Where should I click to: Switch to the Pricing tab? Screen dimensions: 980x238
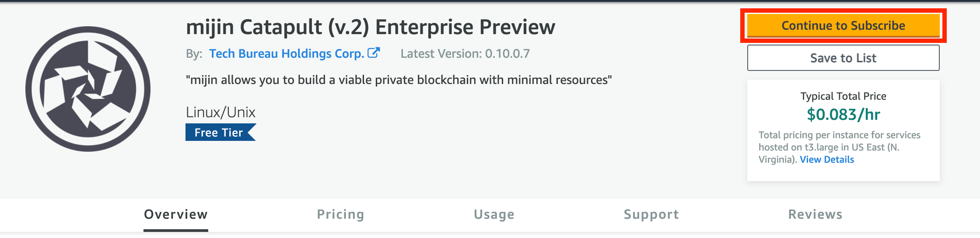tap(340, 214)
